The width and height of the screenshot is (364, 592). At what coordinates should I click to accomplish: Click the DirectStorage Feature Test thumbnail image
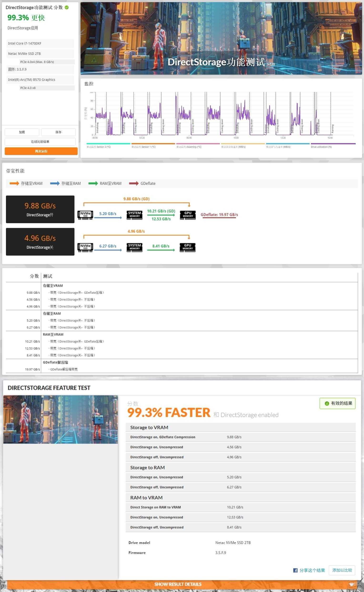point(61,419)
